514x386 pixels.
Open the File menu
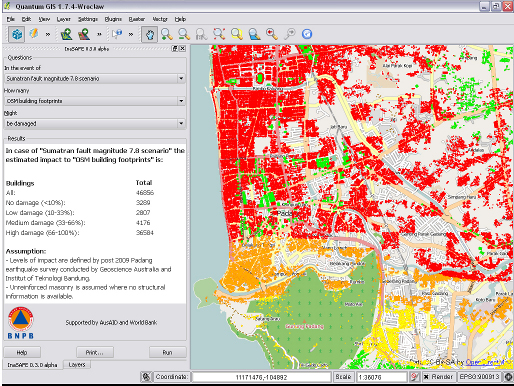pos(11,19)
